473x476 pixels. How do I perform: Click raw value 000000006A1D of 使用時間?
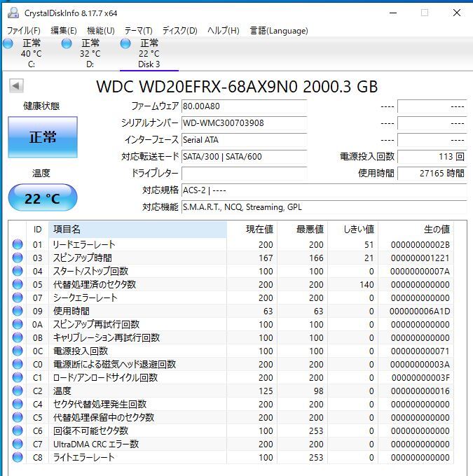(x=420, y=311)
